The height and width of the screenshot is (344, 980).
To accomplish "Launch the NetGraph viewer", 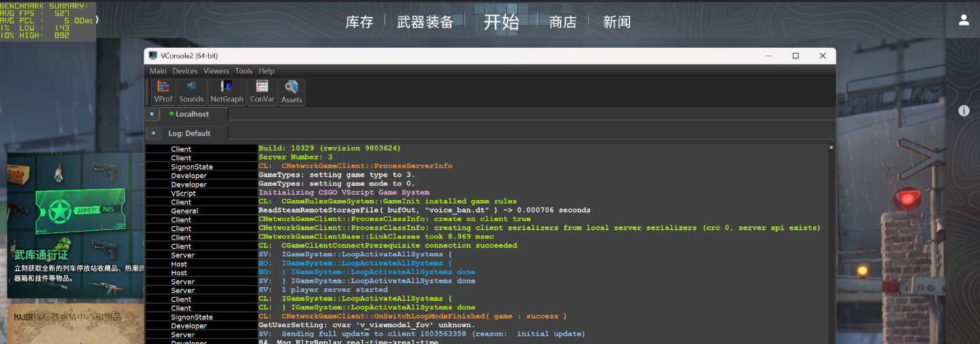I will [x=227, y=91].
